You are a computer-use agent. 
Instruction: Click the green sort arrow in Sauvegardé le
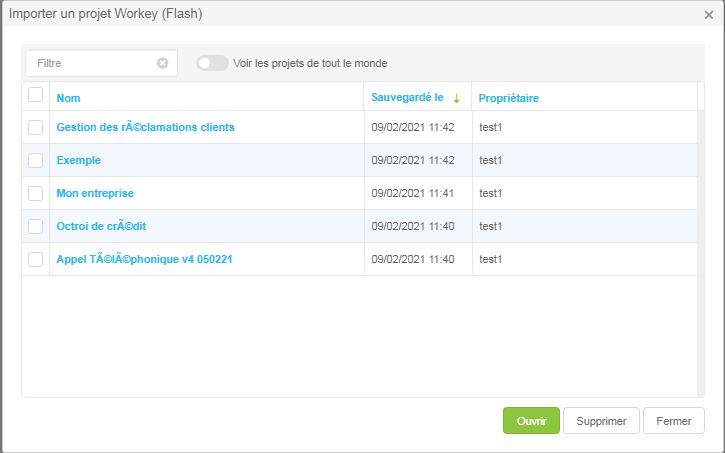pyautogui.click(x=456, y=98)
